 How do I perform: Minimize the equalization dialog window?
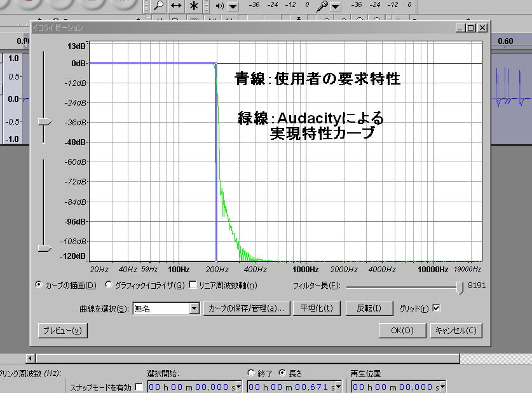[460, 28]
